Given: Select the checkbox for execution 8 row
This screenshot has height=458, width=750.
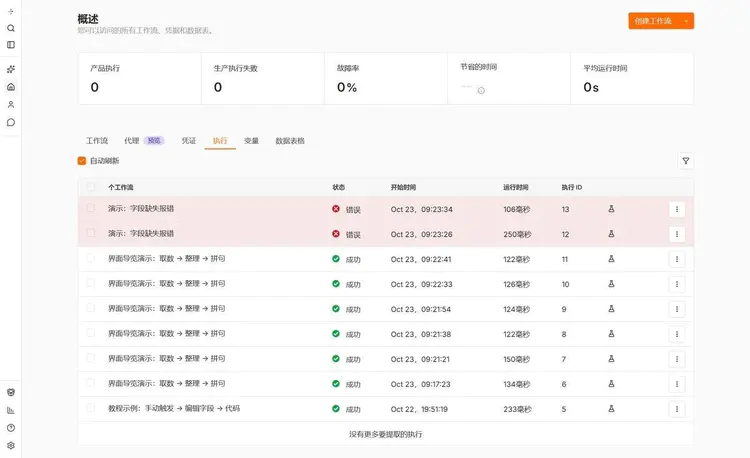Looking at the screenshot, I should [90, 333].
